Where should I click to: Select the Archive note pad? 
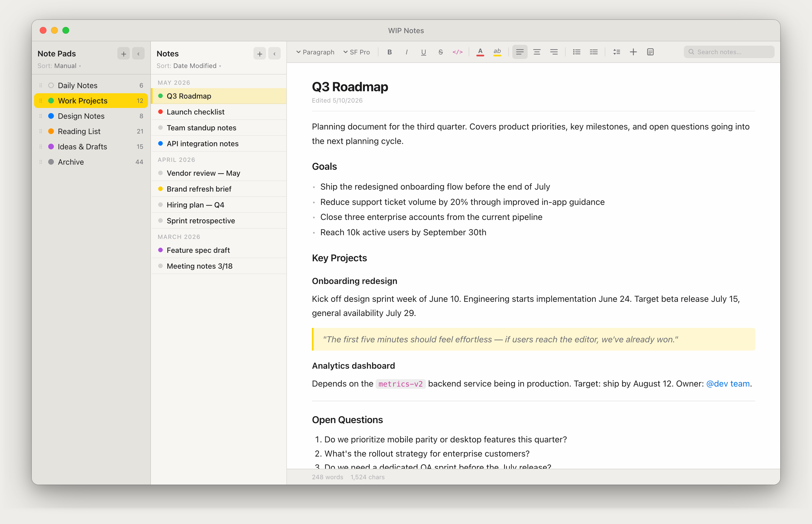tap(91, 162)
